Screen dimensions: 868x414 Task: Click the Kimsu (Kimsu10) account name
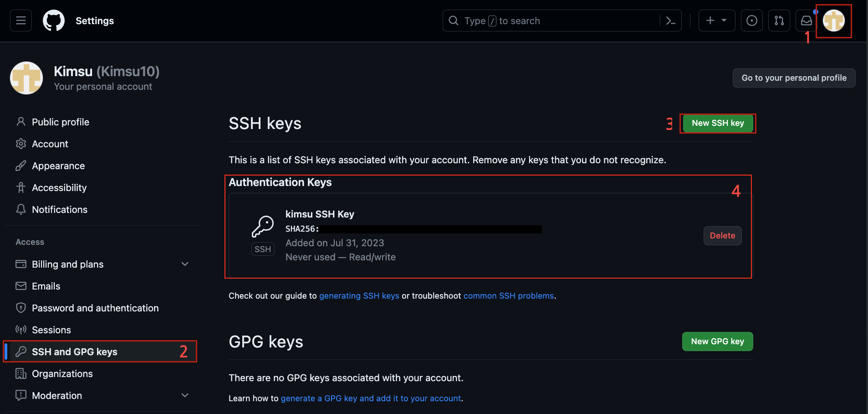point(107,72)
